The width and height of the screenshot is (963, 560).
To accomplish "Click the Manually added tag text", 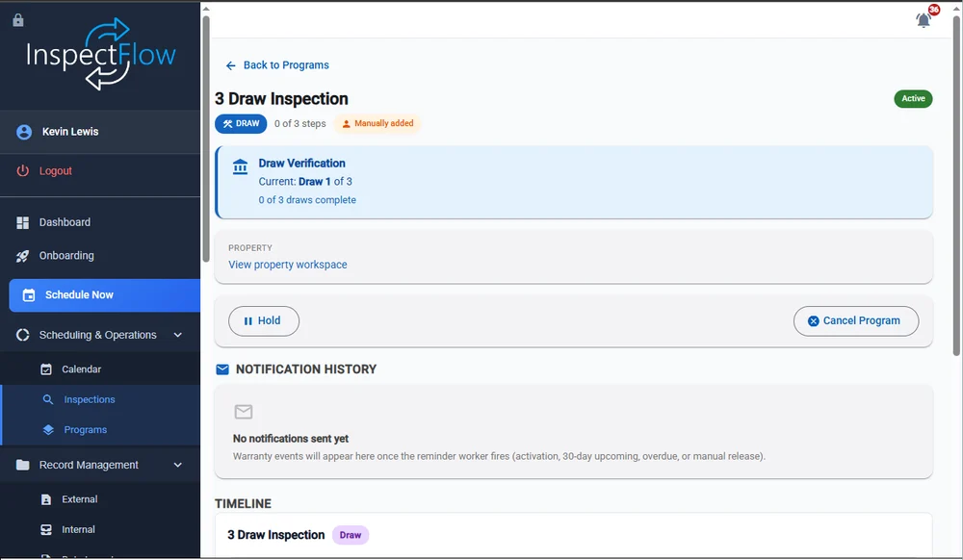I will (x=384, y=123).
